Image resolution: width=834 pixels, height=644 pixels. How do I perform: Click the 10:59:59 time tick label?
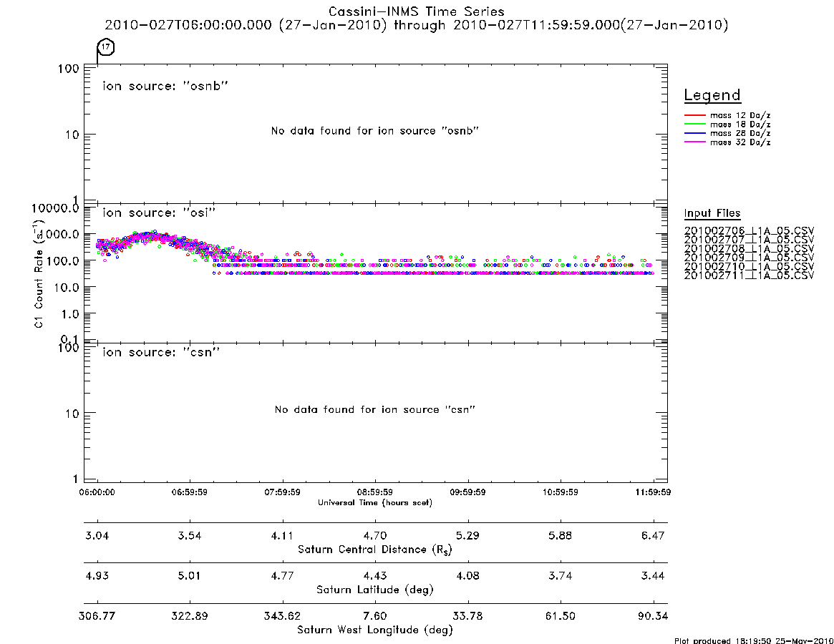(x=561, y=492)
